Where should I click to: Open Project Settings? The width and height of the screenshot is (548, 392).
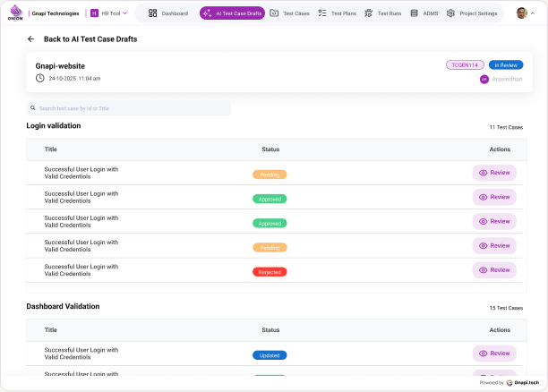[472, 13]
